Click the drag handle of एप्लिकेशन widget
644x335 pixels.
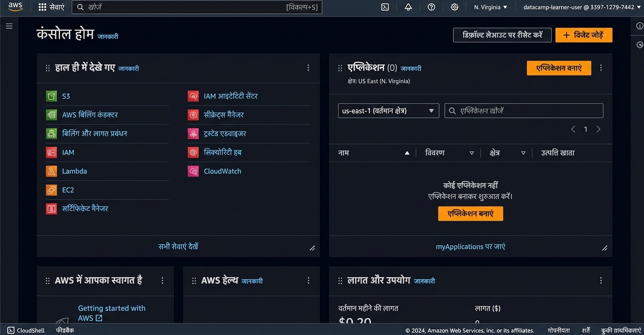(x=340, y=68)
